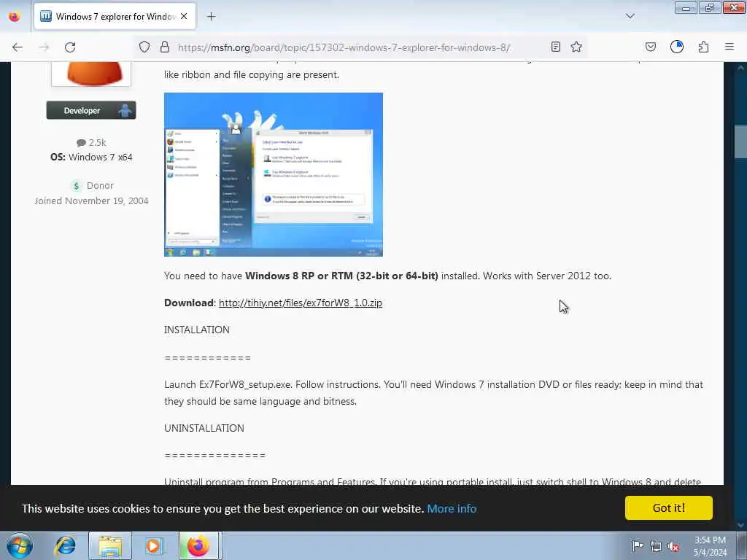Screen dimensions: 747x560
Task: View site security padlock details
Action: pos(165,47)
